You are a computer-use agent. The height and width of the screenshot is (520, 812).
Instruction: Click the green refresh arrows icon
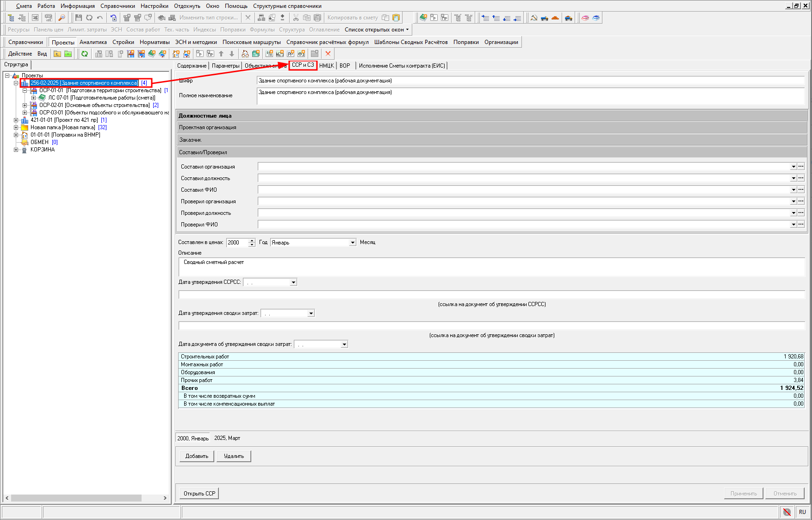pos(85,54)
